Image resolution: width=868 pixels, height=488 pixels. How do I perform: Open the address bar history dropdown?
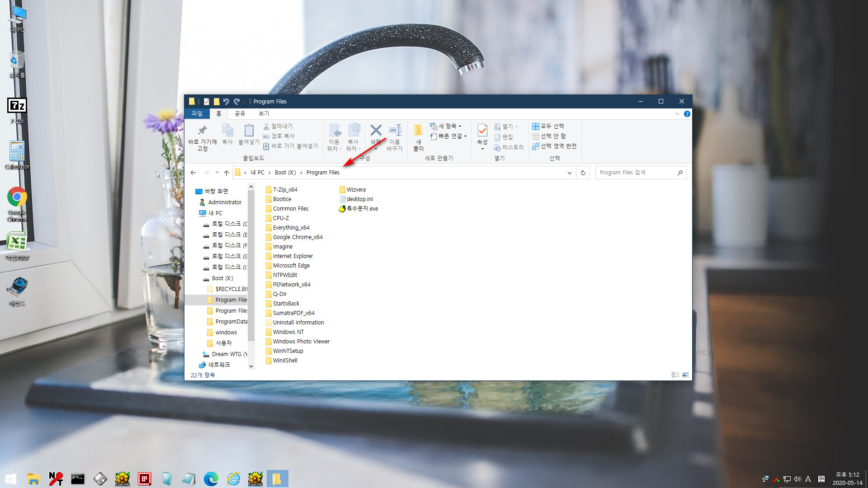pos(569,173)
